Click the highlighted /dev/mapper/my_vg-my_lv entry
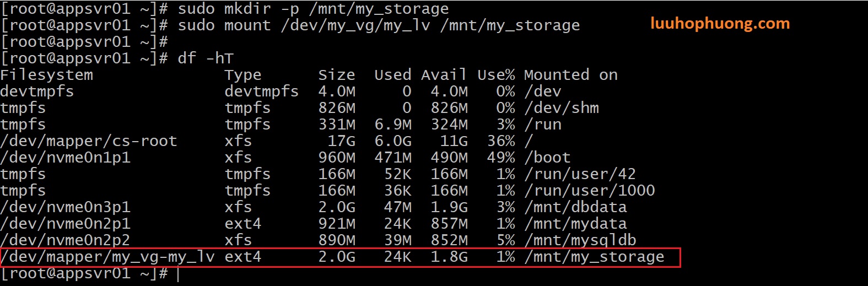The height and width of the screenshot is (286, 868). (107, 257)
